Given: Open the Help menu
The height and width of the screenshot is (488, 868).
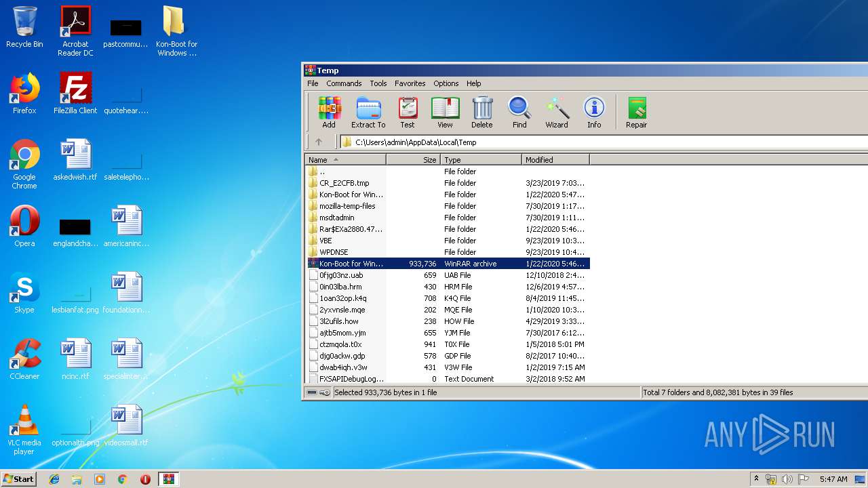Looking at the screenshot, I should point(474,83).
